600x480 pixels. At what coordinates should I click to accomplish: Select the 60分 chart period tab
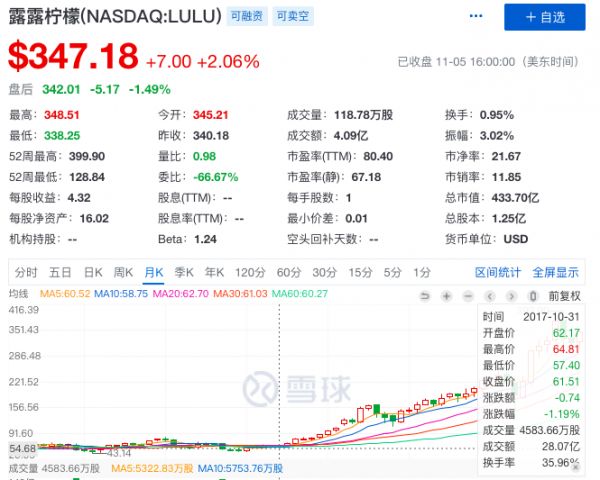(289, 272)
